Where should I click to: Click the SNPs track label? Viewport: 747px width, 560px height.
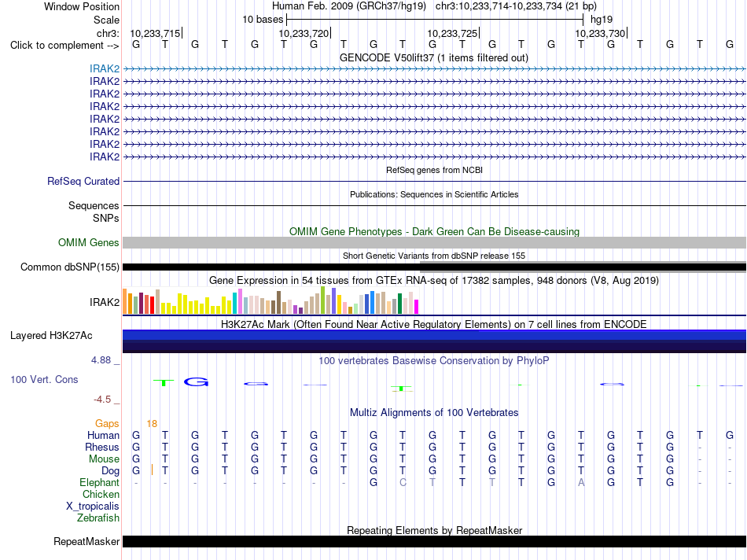(x=106, y=218)
